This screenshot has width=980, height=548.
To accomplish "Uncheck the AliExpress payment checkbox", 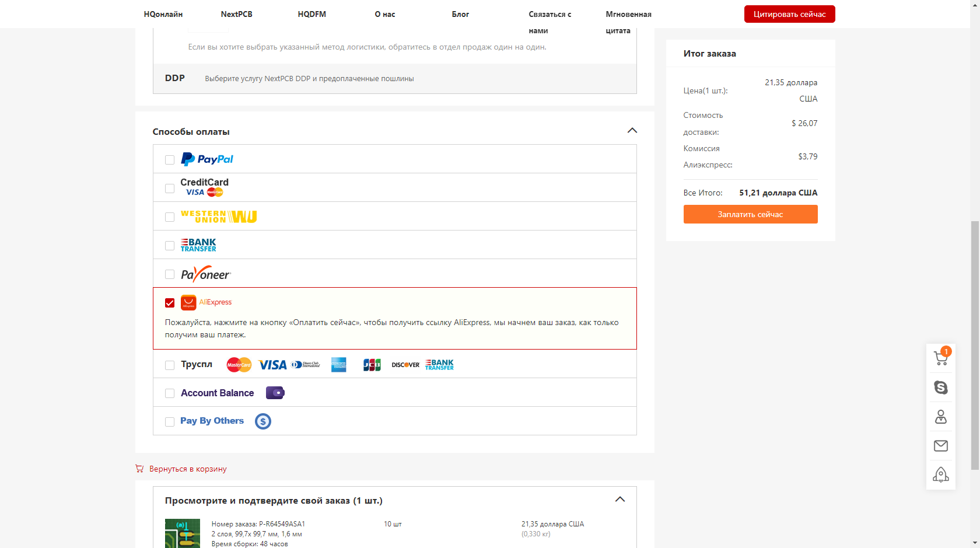I will coord(170,303).
